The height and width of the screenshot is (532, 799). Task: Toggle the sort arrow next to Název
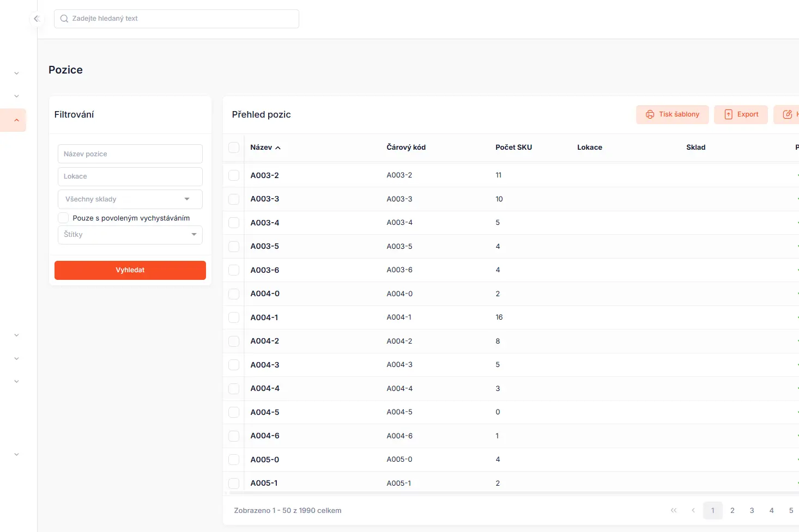278,148
